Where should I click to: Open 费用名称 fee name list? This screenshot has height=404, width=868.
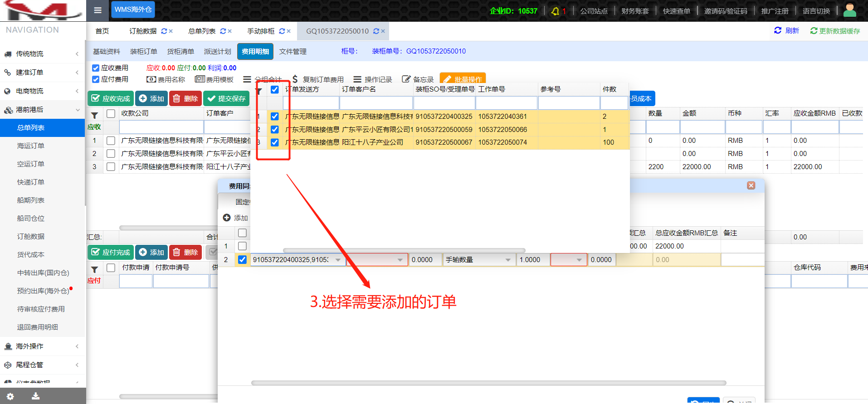tap(166, 79)
